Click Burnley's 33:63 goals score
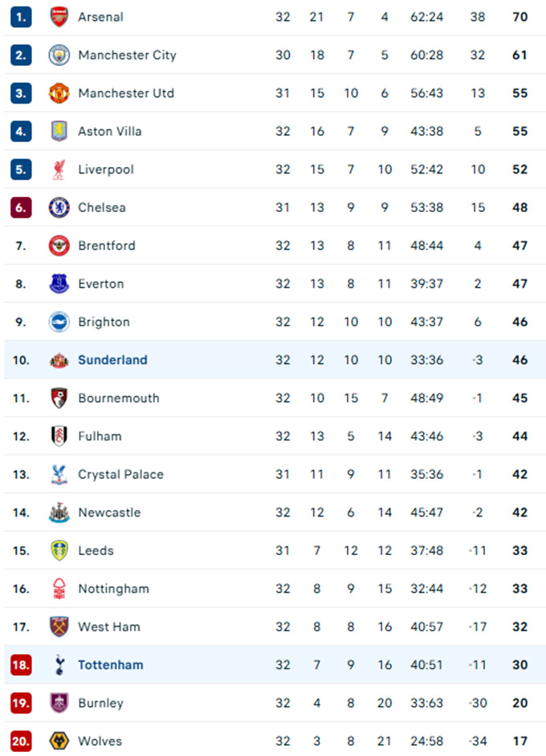This screenshot has height=756, width=546. click(426, 703)
